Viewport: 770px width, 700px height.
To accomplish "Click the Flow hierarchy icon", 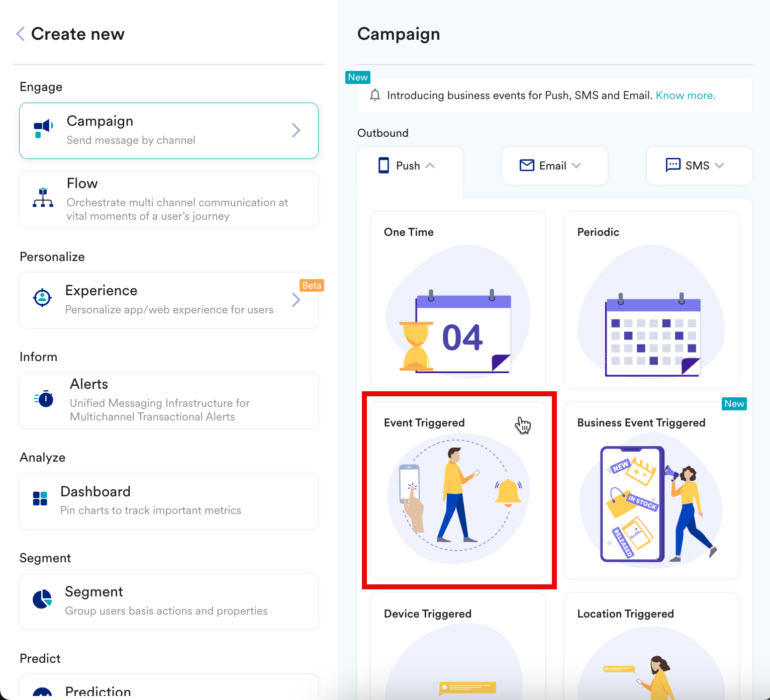I will pos(43,198).
